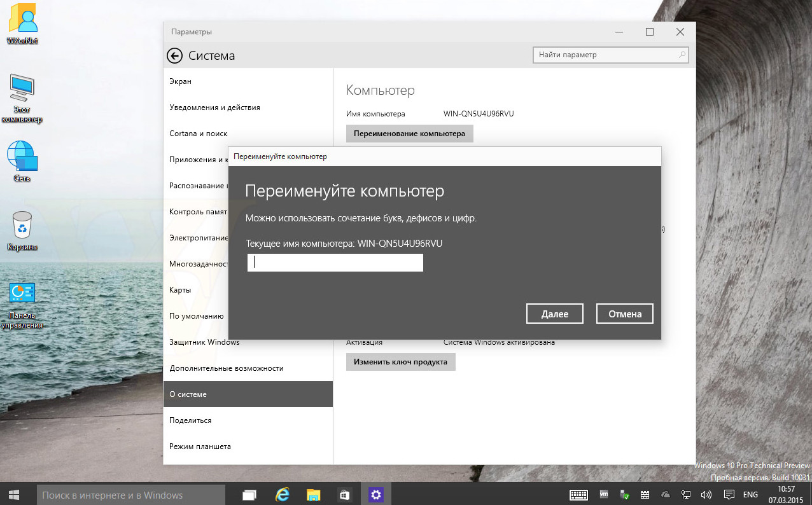Open the Task View icon in taskbar
The image size is (812, 505).
[249, 495]
